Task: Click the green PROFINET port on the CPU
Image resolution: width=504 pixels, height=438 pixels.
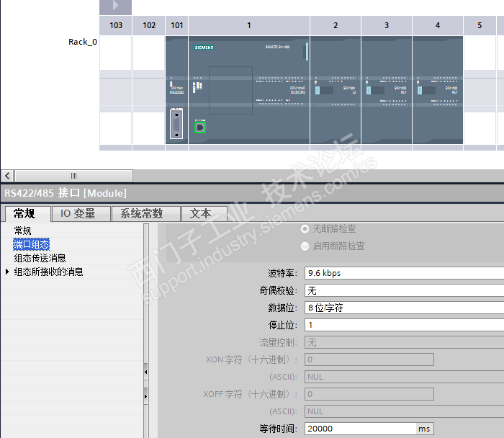Action: [200, 128]
